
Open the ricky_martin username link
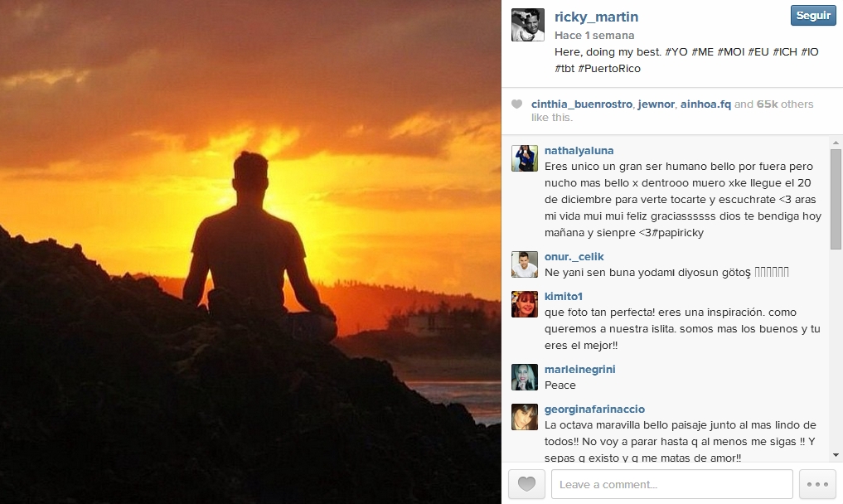coord(596,17)
